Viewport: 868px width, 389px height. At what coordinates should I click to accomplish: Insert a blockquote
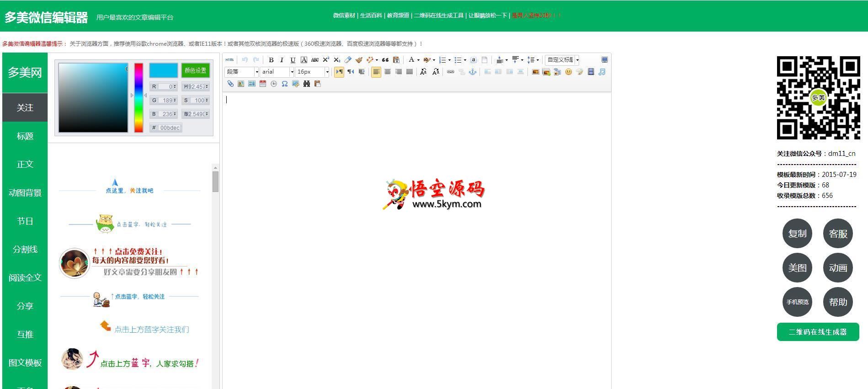[x=385, y=60]
